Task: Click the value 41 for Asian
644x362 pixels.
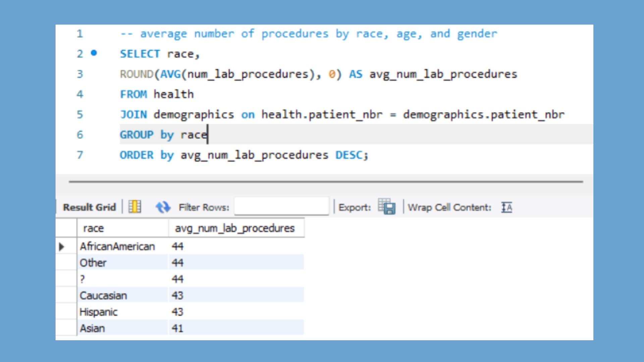Action: tap(177, 328)
